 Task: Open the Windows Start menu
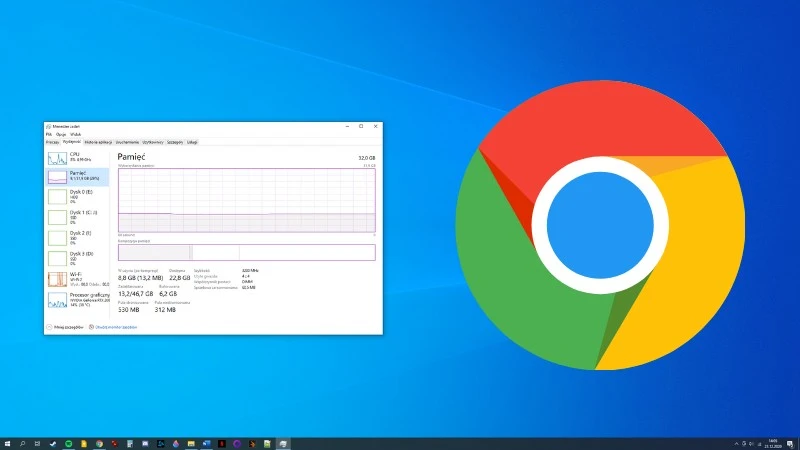[7, 444]
